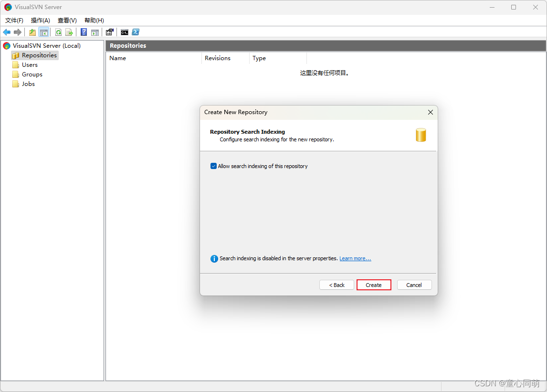The image size is (547, 392).
Task: Open the 操作(A) menu
Action: [41, 20]
